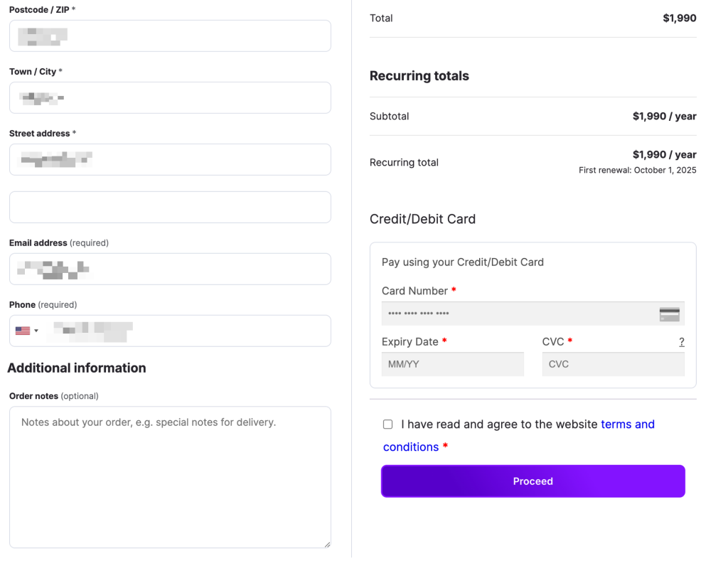
Task: Select the CVC input field
Action: pyautogui.click(x=613, y=364)
